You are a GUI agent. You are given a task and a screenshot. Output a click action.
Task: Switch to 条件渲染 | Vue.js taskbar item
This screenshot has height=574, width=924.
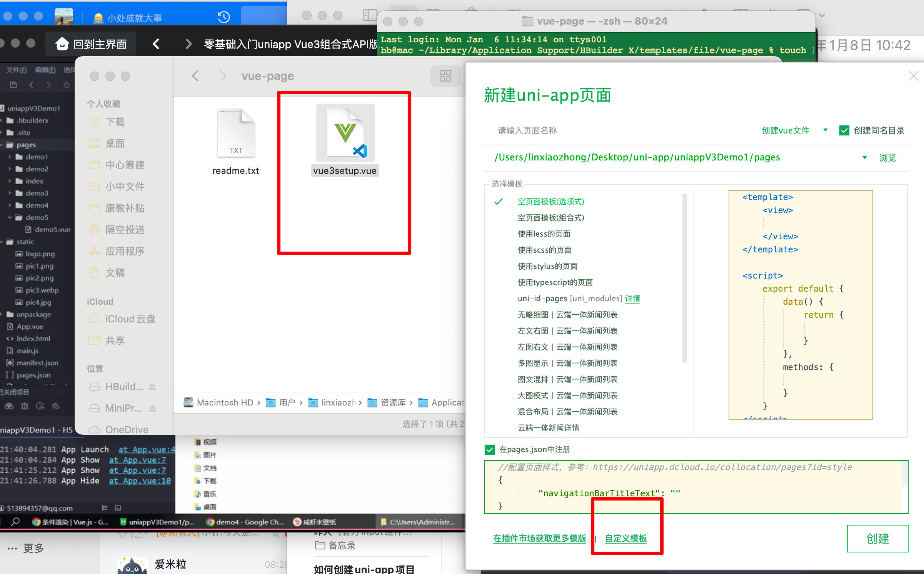[70, 522]
